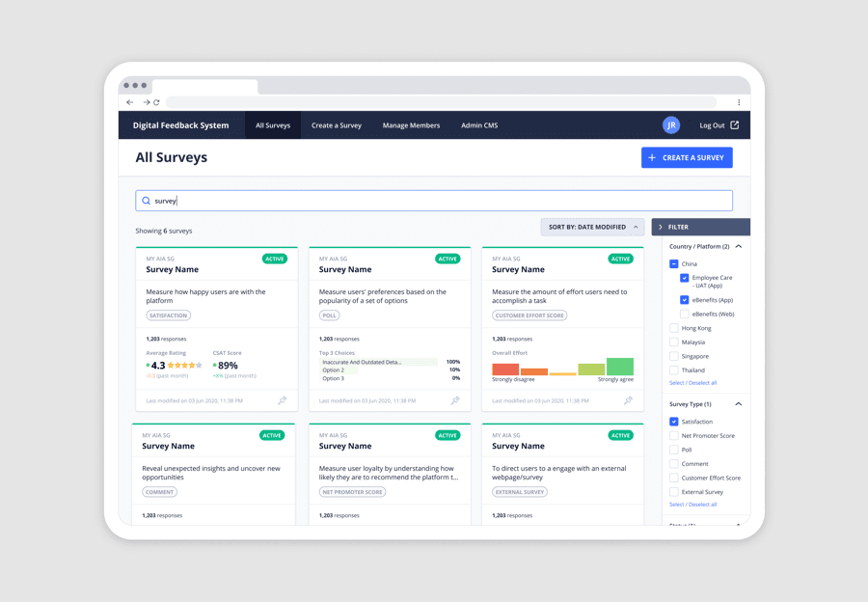Screen dimensions: 868x602
Task: Click NET PROMOTER SCORE tag
Action: 352,492
